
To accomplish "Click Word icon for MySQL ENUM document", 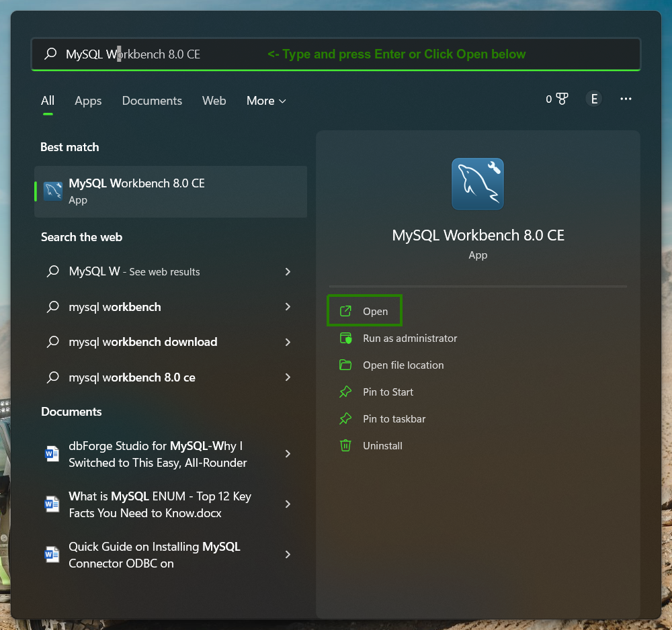I will point(52,504).
